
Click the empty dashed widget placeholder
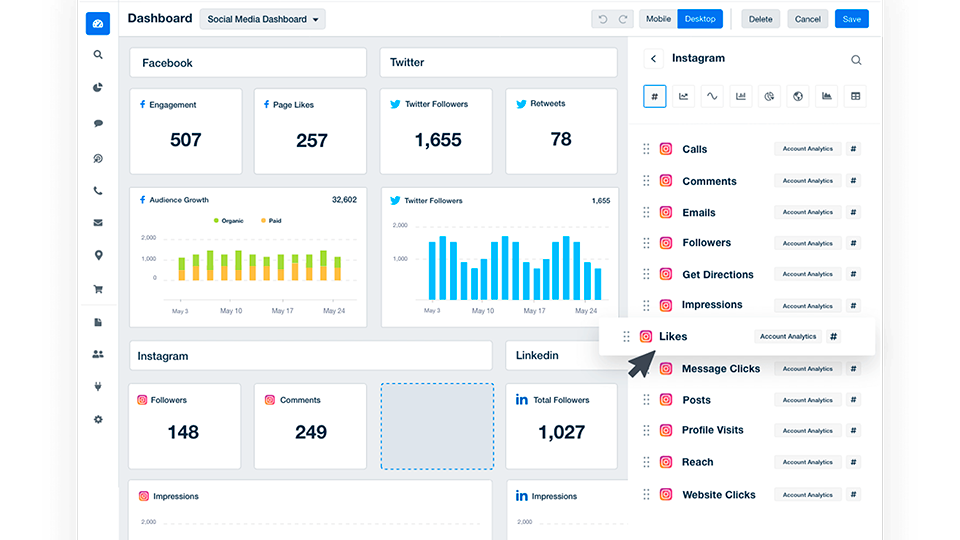437,426
